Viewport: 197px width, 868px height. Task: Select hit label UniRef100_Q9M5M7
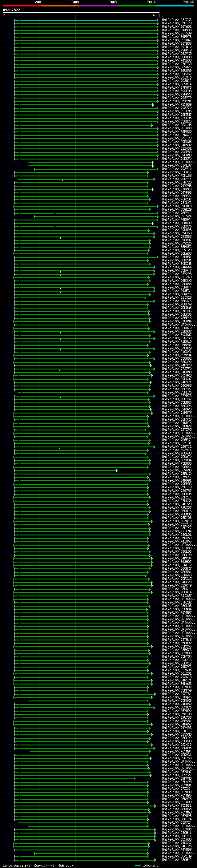click(177, 115)
